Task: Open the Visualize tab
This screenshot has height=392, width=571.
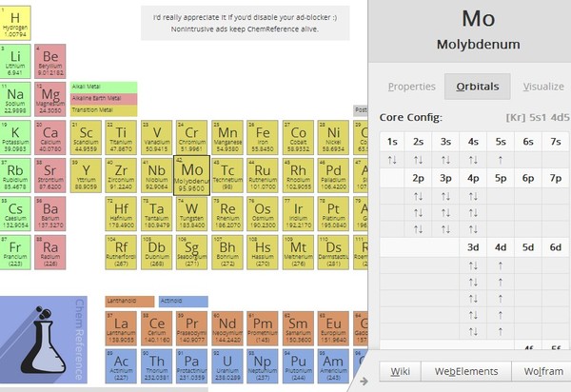Action: [542, 87]
